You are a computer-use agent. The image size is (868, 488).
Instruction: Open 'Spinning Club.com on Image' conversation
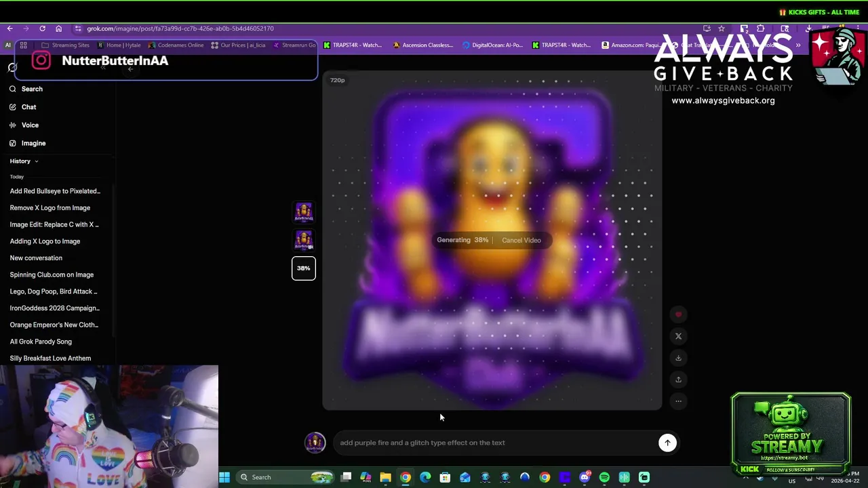52,274
